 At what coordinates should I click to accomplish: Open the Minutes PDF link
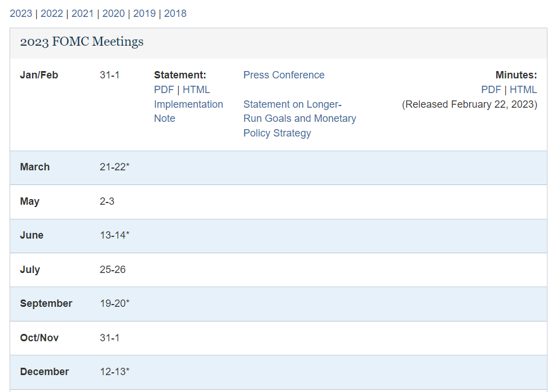coord(491,90)
